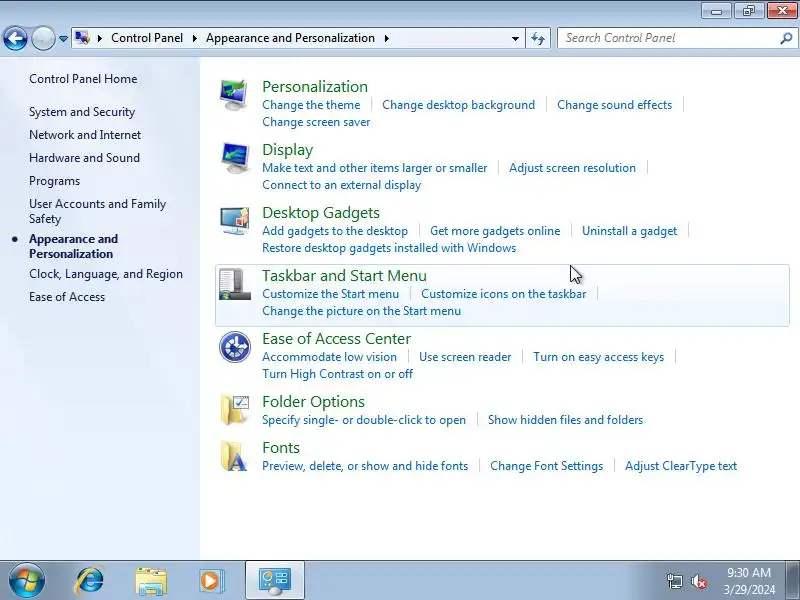This screenshot has width=800, height=600.
Task: Click the Fonts folder icon
Action: coord(234,456)
